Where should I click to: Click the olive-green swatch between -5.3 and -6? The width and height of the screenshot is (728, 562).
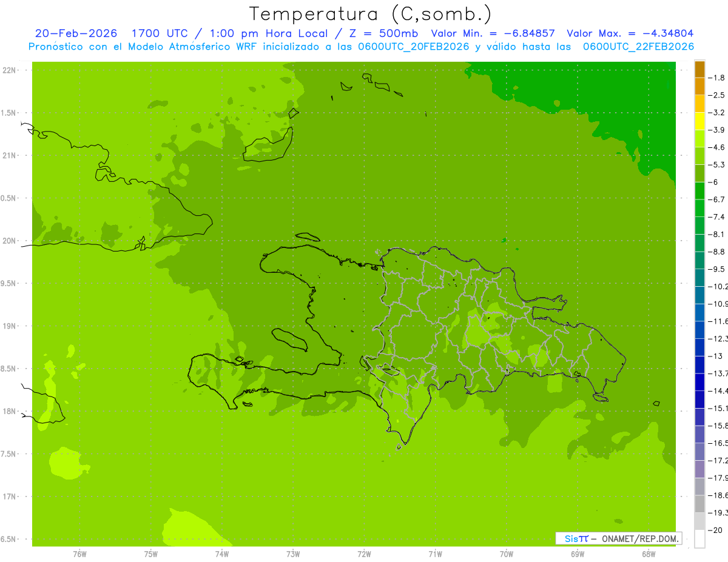click(x=699, y=173)
